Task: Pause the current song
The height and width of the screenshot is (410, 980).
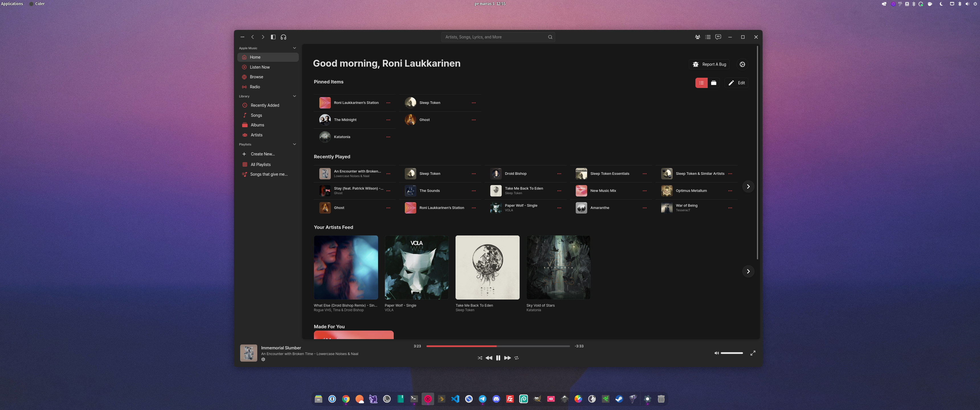Action: tap(498, 358)
